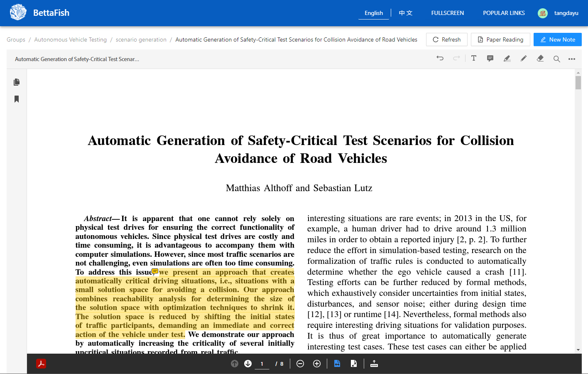The height and width of the screenshot is (374, 588).
Task: Switch language to 中文
Action: [x=406, y=13]
